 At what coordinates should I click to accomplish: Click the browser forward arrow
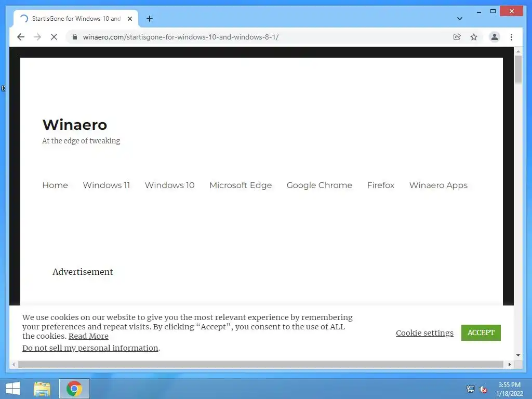click(x=37, y=37)
